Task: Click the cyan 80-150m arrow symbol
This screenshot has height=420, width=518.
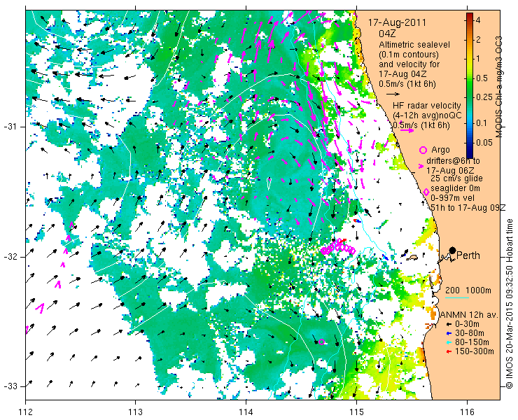Action: coord(449,342)
